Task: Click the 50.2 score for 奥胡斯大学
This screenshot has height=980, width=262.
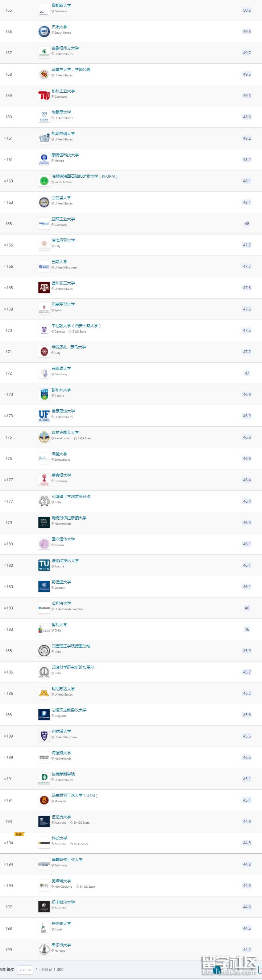Action: click(247, 10)
